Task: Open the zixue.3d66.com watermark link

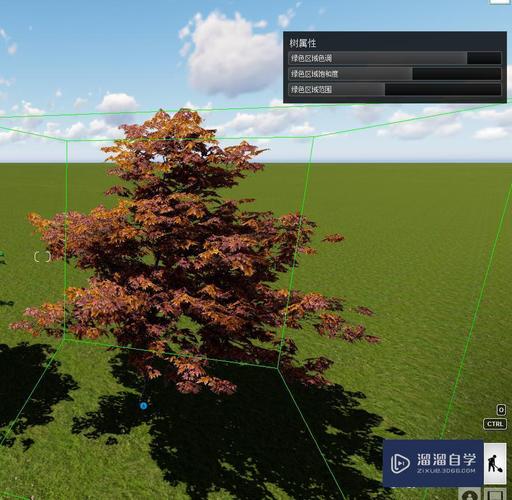Action: pos(446,471)
